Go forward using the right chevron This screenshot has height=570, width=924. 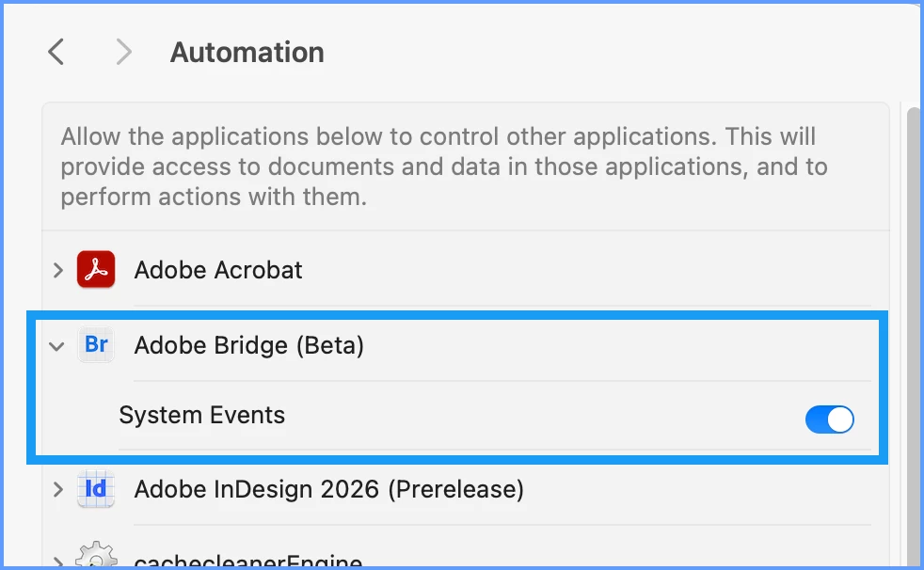(x=124, y=52)
